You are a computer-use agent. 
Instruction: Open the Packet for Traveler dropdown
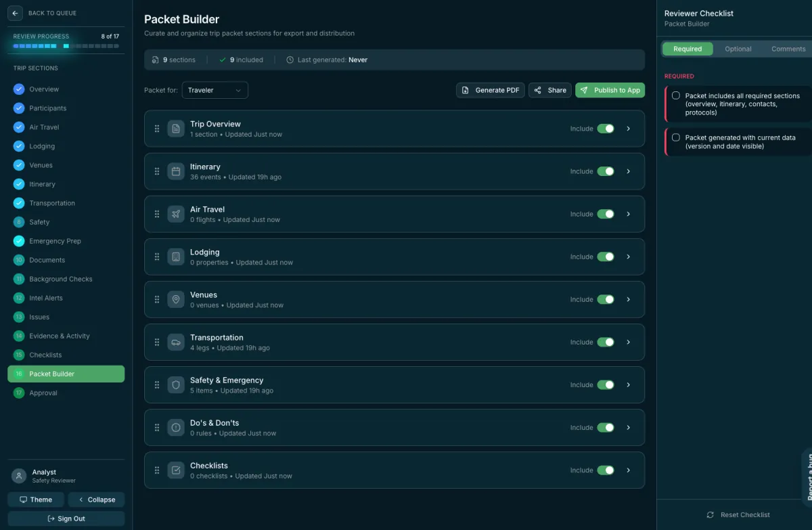click(215, 90)
